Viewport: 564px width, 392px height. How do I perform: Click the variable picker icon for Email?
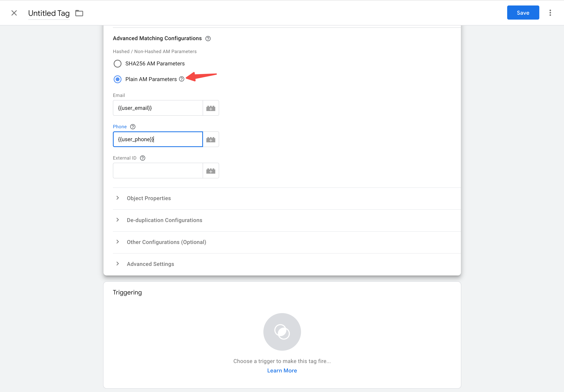[210, 108]
